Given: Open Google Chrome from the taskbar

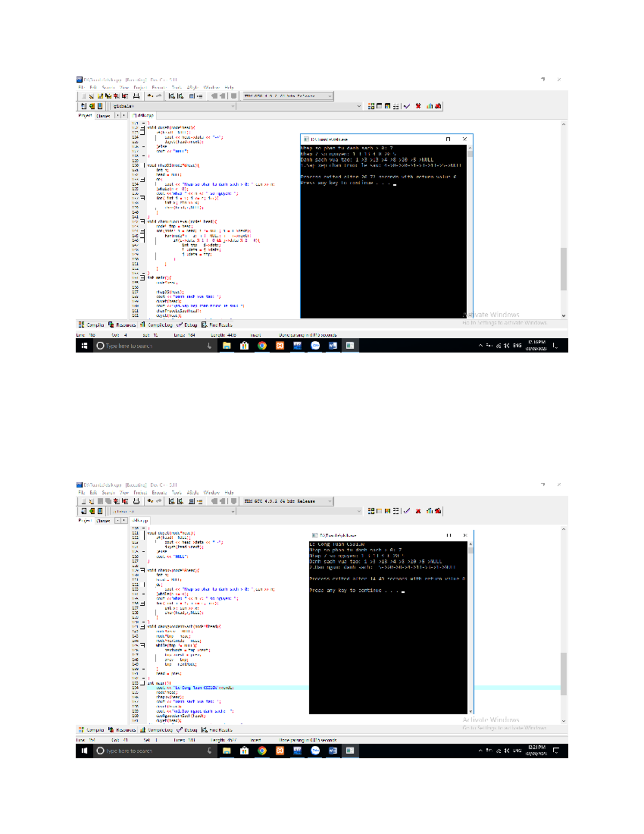Looking at the screenshot, I should click(261, 345).
